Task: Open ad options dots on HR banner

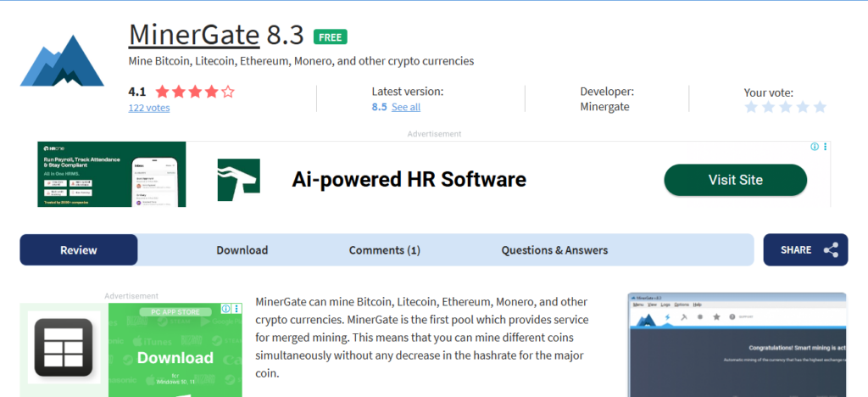Action: (826, 147)
